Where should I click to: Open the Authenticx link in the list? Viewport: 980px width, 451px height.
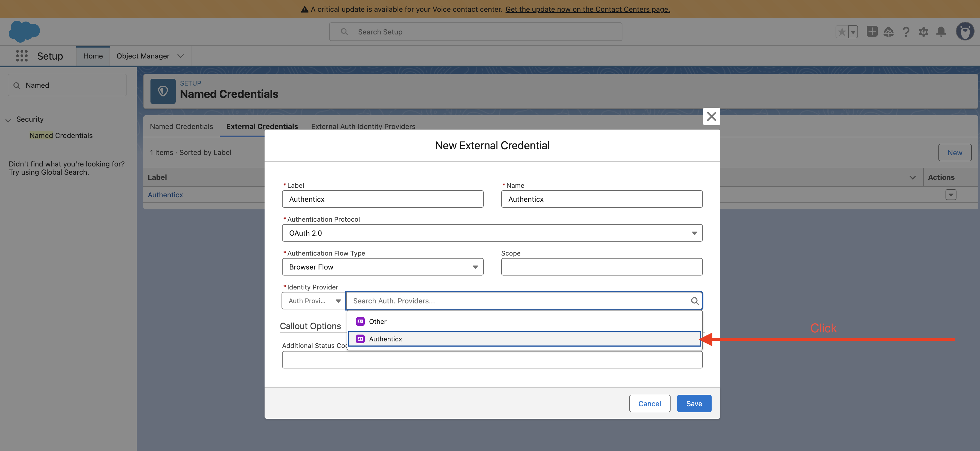coord(166,195)
